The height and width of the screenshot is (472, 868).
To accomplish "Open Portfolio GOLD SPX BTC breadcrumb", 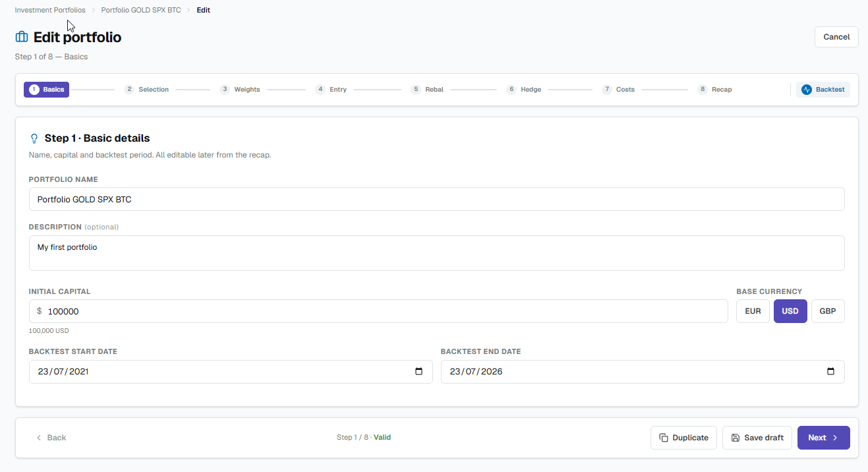I will 141,11.
